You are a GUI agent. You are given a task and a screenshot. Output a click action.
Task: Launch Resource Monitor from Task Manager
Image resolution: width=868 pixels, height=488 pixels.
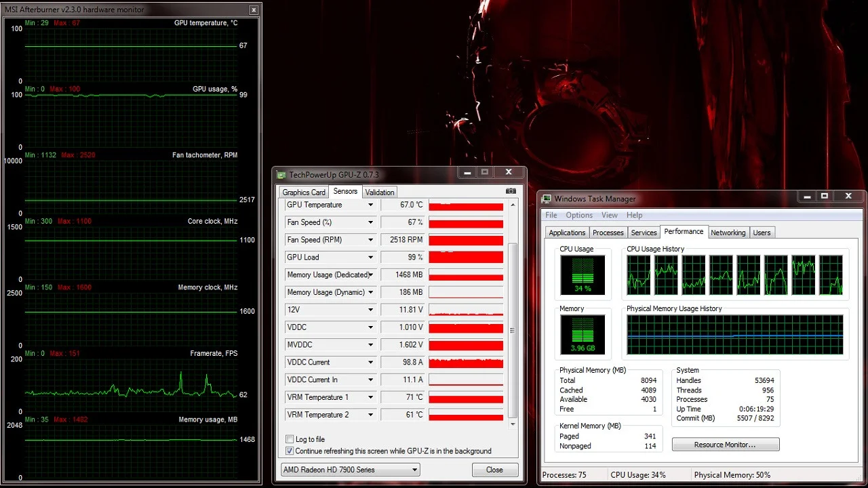click(x=726, y=445)
